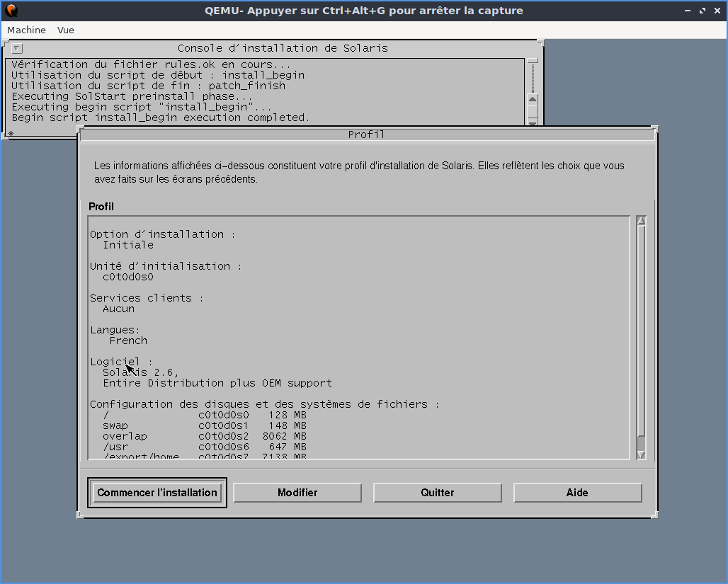
Task: Select the 'French' language entry
Action: [128, 340]
